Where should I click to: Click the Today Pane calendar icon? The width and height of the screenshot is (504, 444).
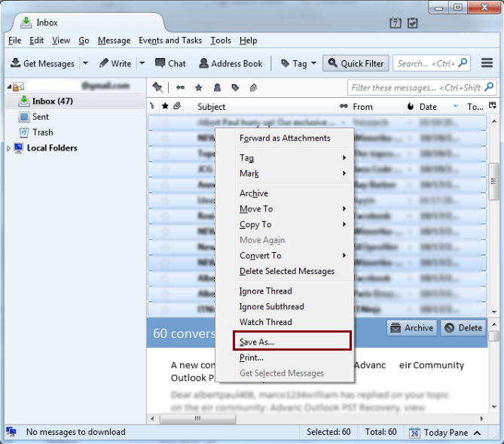[414, 433]
